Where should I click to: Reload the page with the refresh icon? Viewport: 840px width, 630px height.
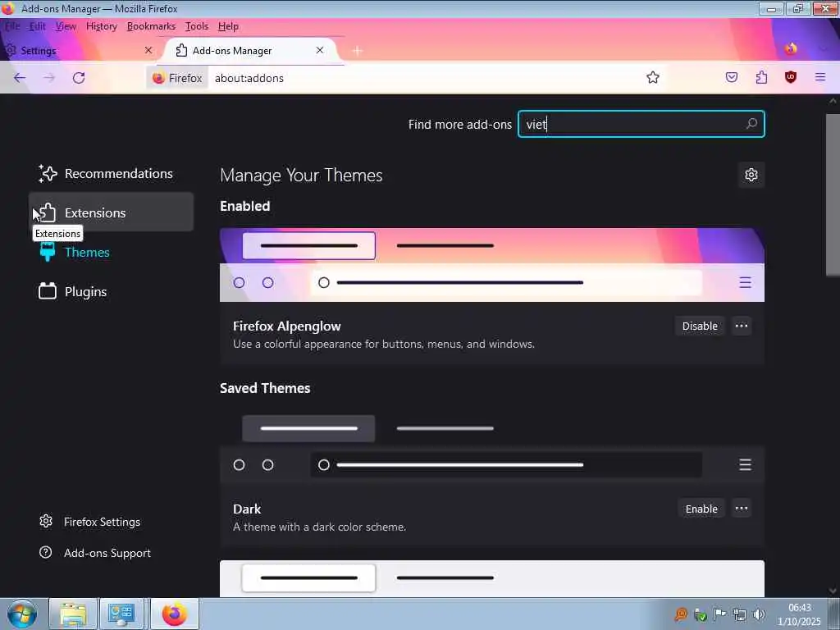click(79, 78)
